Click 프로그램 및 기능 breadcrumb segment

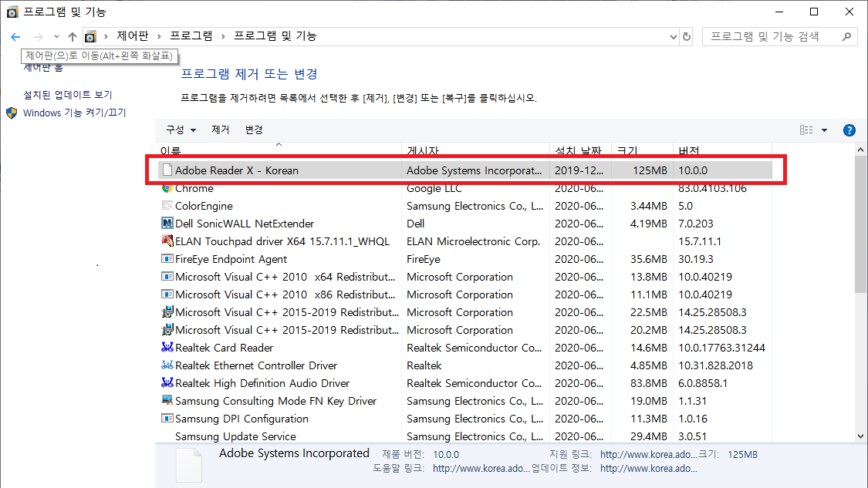(x=275, y=36)
